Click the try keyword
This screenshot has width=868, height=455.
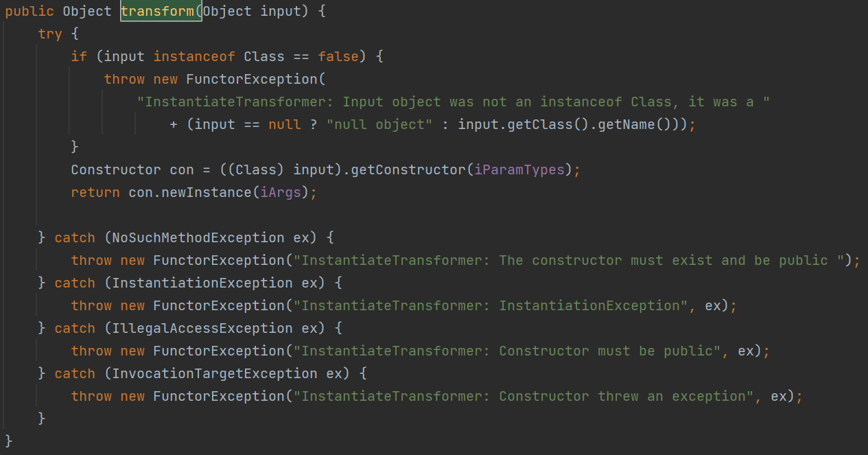pyautogui.click(x=50, y=34)
